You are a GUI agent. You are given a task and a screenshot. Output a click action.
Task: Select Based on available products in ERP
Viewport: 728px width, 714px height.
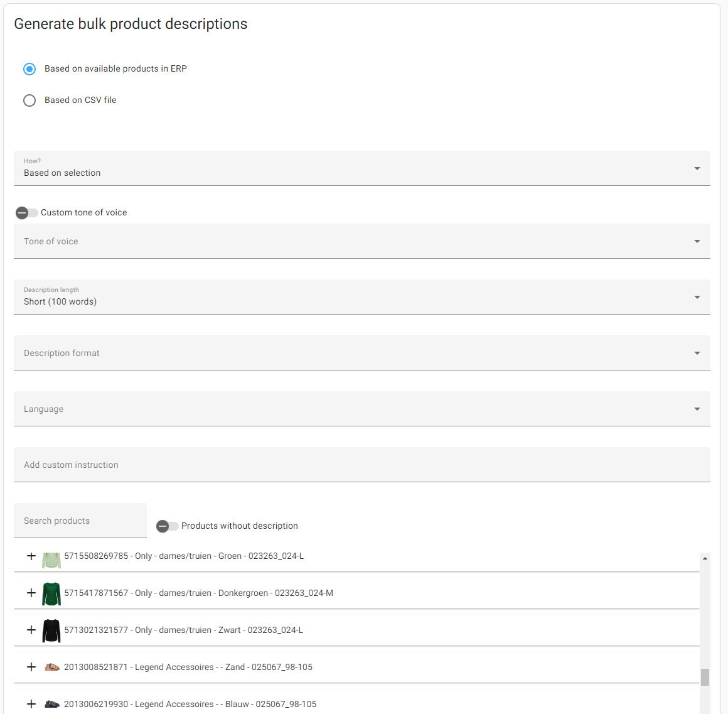pyautogui.click(x=29, y=69)
